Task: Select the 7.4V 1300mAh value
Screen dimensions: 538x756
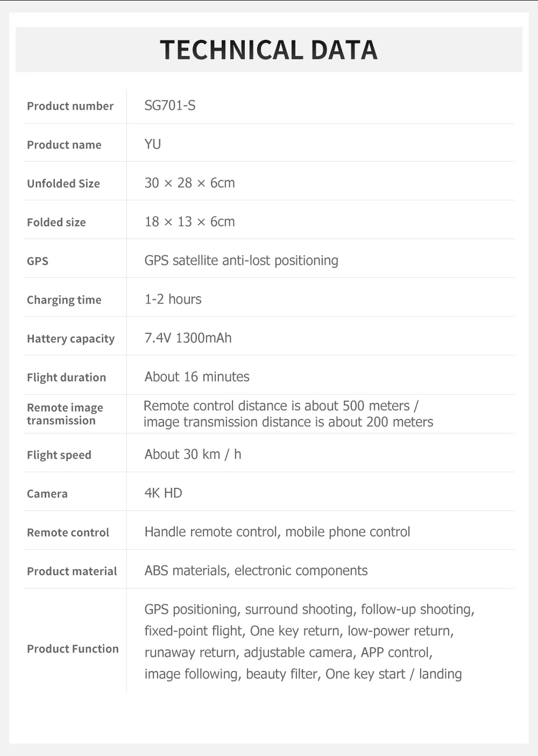Action: click(x=188, y=338)
